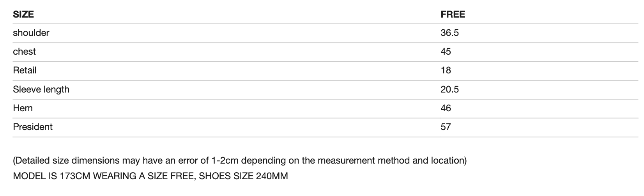This screenshot has height=196, width=644.
Task: Select the Retail row label
Action: 25,70
